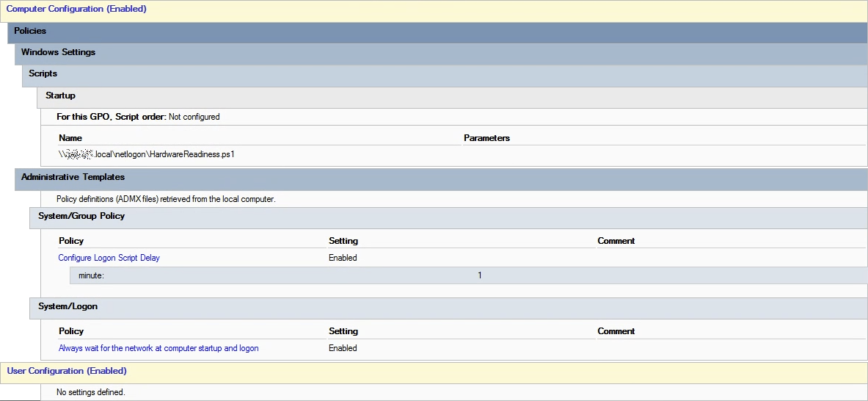Select the HardwareReadiness.ps1 script path
The image size is (868, 401).
point(146,155)
